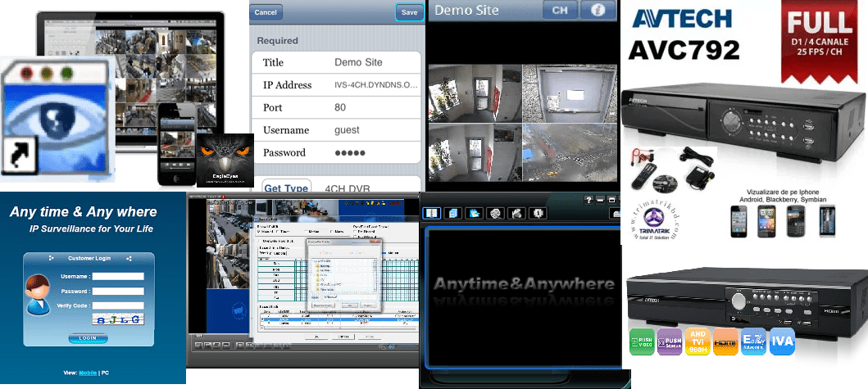Open the PC view link
This screenshot has height=389, width=868.
tap(105, 373)
